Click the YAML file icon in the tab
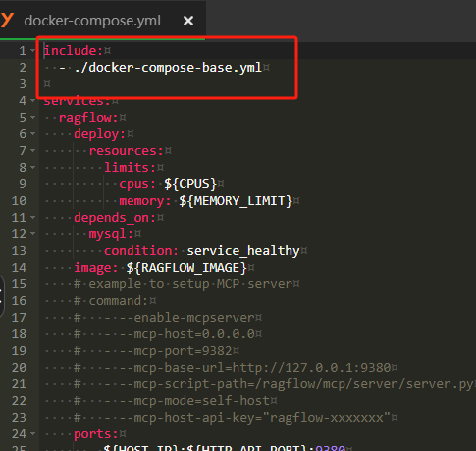The height and width of the screenshot is (451, 476). 7,21
